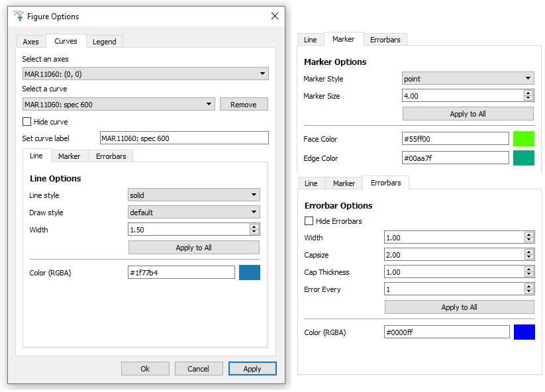Image resolution: width=545 pixels, height=392 pixels.
Task: Increase Error Every value stepper
Action: (528, 287)
